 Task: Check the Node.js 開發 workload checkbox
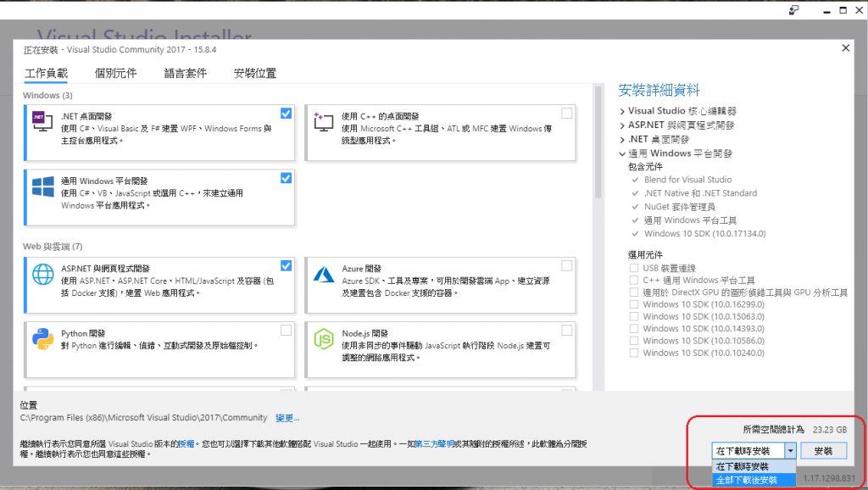pos(566,331)
